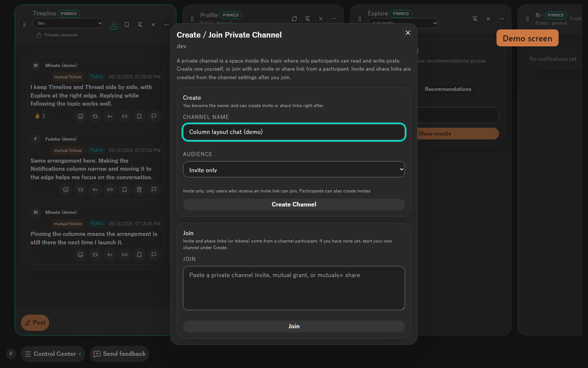This screenshot has height=368, width=588.
Task: Open the Audience dropdown showing Invite only
Action: 294,169
